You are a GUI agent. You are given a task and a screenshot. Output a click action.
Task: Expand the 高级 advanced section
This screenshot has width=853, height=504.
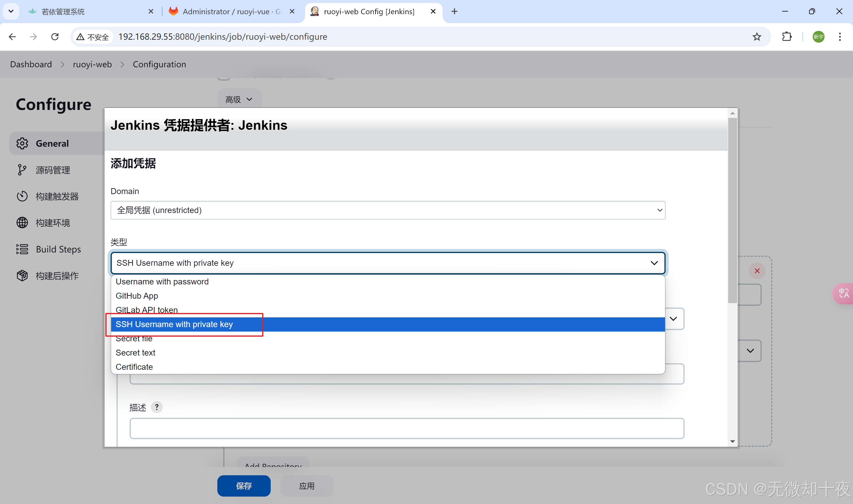point(239,100)
